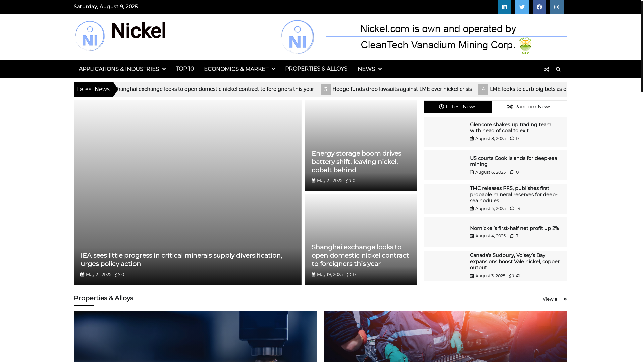This screenshot has height=362, width=644.
Task: Expand Applications & Industries menu
Action: 122,69
